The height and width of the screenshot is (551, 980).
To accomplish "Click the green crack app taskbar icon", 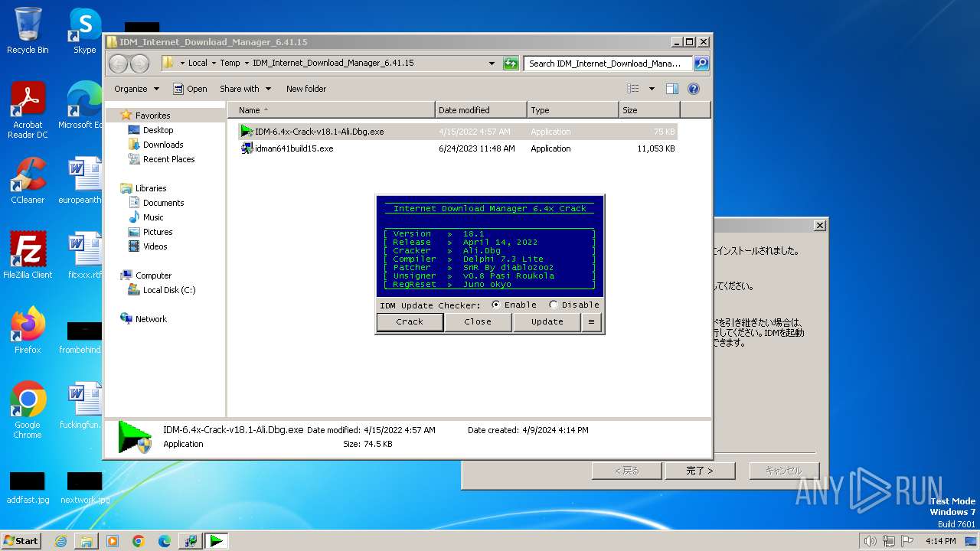I will click(x=217, y=541).
